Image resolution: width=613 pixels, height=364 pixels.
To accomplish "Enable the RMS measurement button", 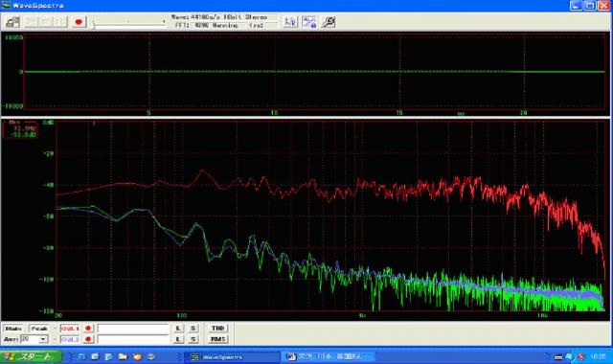I will tap(217, 339).
